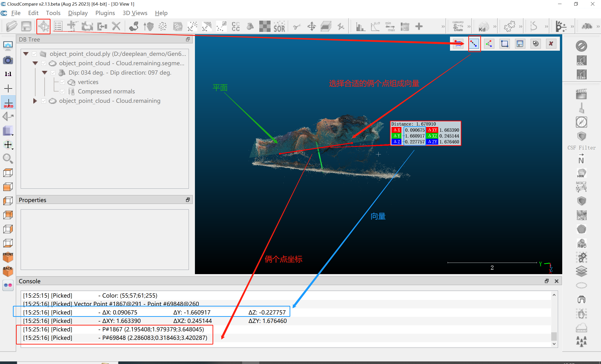Select the Compressed normals tree item

(x=106, y=92)
